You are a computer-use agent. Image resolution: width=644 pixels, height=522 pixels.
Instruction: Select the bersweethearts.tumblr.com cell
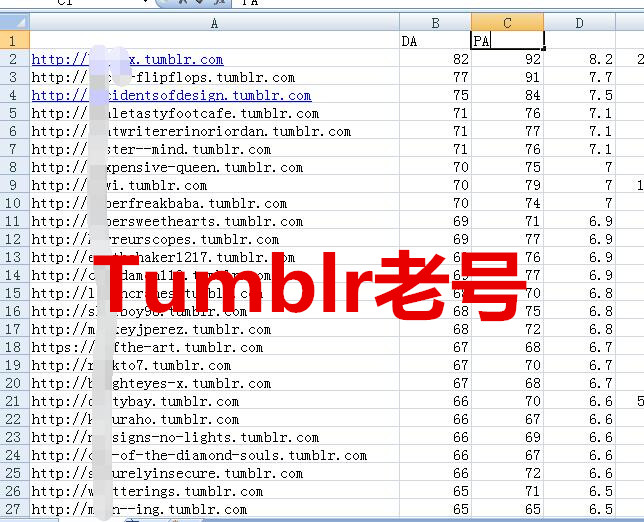point(214,221)
